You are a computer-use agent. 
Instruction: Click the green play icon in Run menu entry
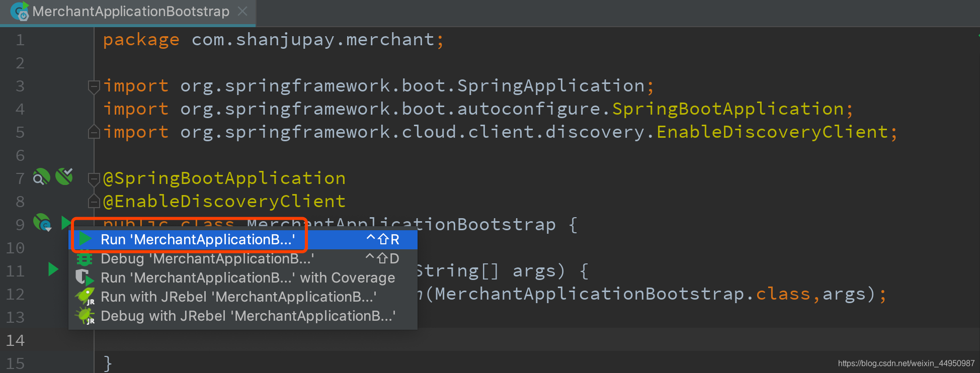pyautogui.click(x=86, y=239)
